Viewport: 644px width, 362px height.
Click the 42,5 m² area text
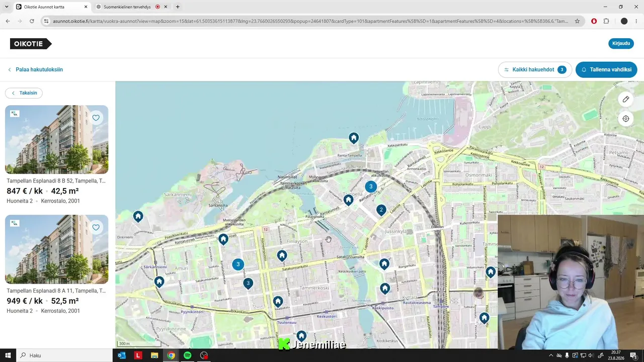coord(65,191)
